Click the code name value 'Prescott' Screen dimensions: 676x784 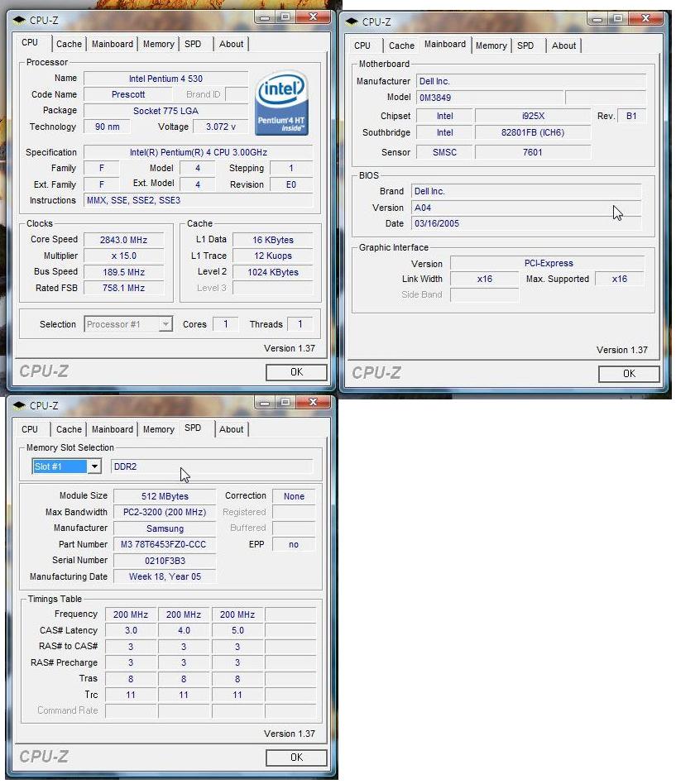(x=128, y=94)
